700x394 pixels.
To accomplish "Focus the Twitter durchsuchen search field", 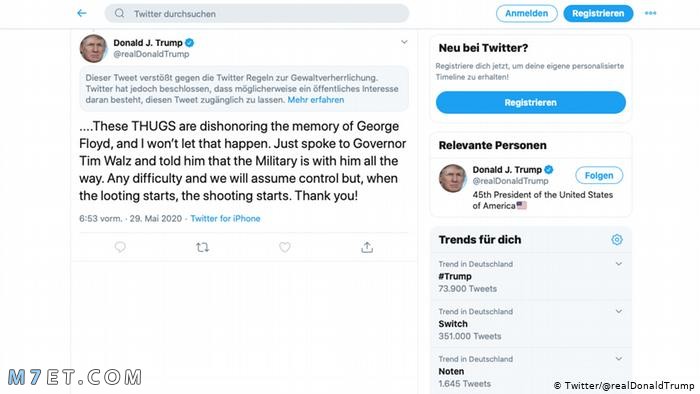I will [x=257, y=13].
